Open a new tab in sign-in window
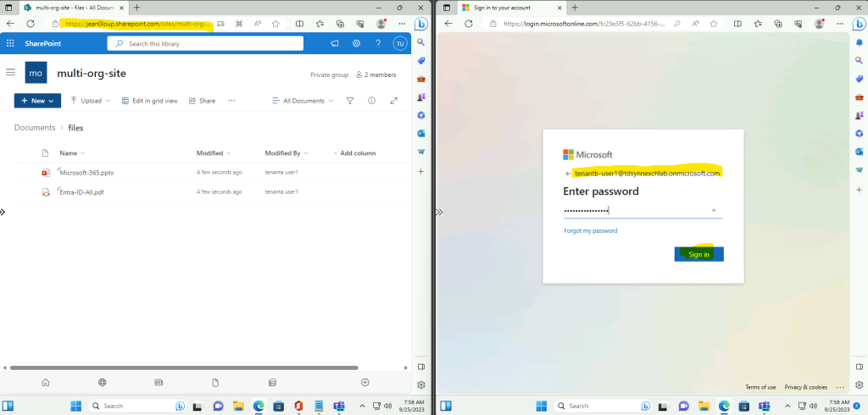 pos(575,8)
